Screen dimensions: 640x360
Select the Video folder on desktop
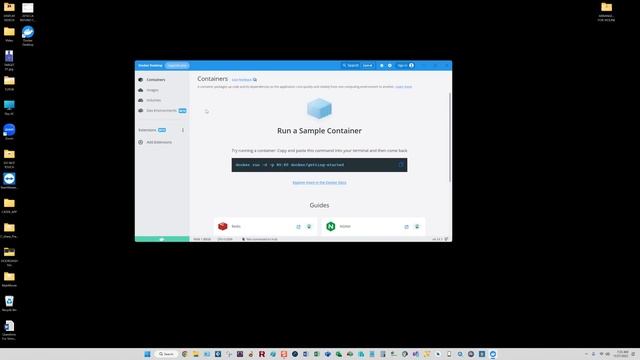tap(9, 34)
